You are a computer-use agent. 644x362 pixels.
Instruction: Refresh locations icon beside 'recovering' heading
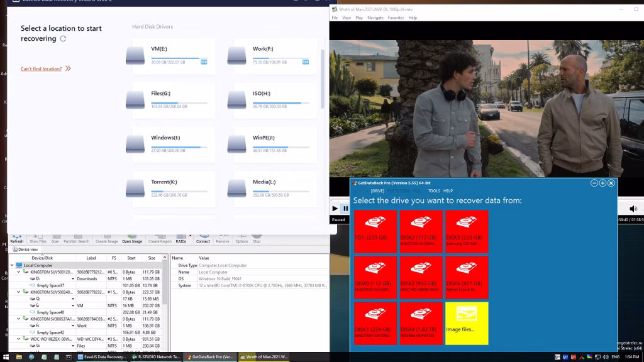[63, 38]
